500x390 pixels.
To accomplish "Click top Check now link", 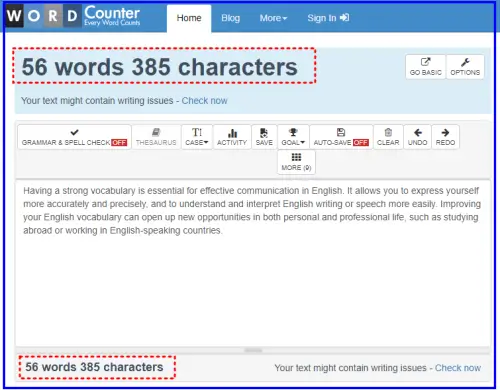I will 204,101.
